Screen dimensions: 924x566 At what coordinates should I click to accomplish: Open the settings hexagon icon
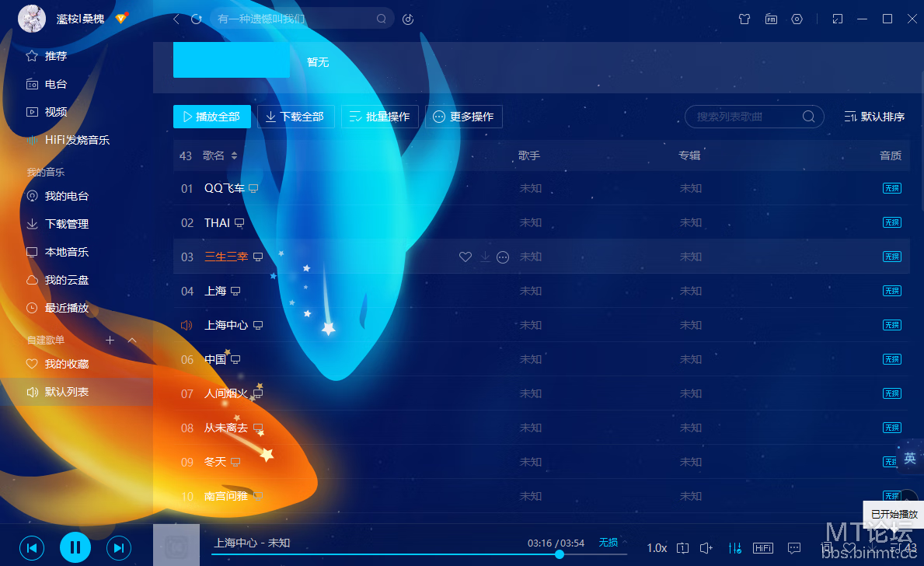(x=797, y=19)
